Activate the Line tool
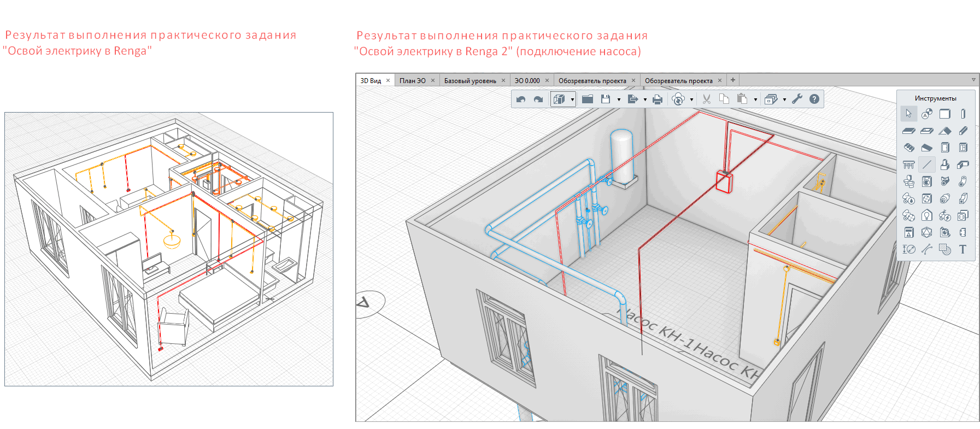 coord(926,164)
